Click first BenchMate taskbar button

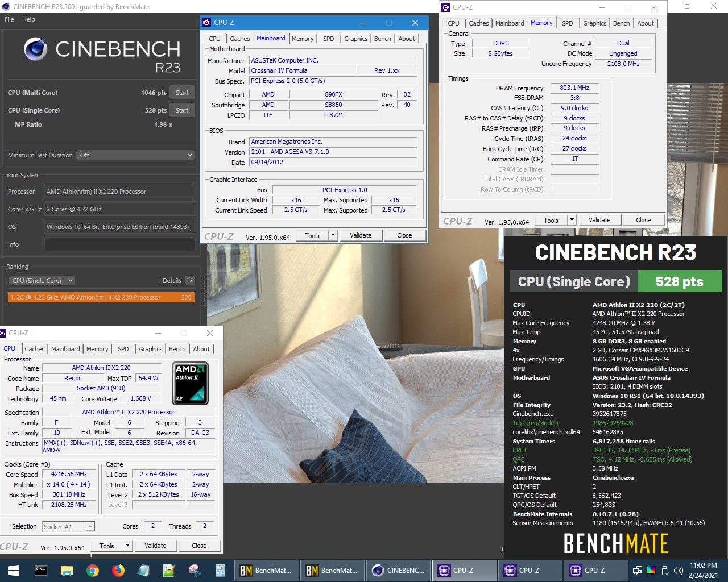(x=266, y=570)
